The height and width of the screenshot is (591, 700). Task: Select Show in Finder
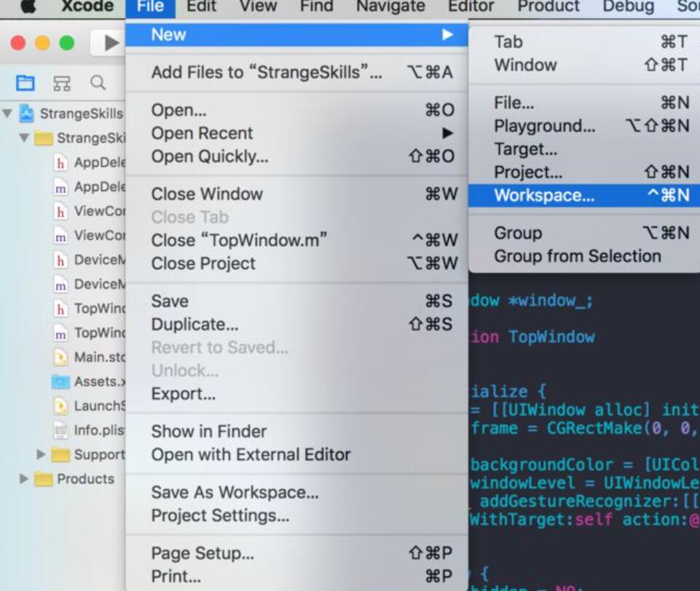point(297,432)
